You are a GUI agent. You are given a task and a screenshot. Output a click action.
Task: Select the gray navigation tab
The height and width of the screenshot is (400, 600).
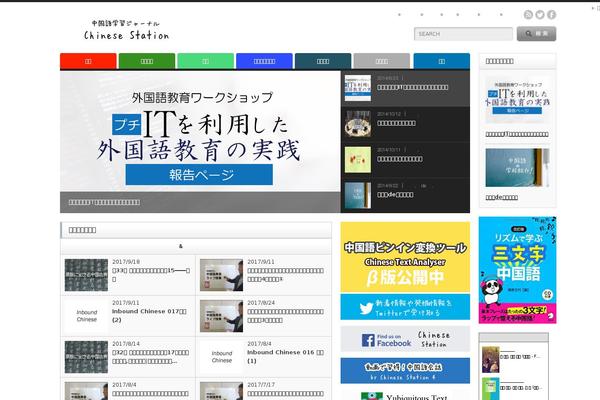[x=382, y=61]
